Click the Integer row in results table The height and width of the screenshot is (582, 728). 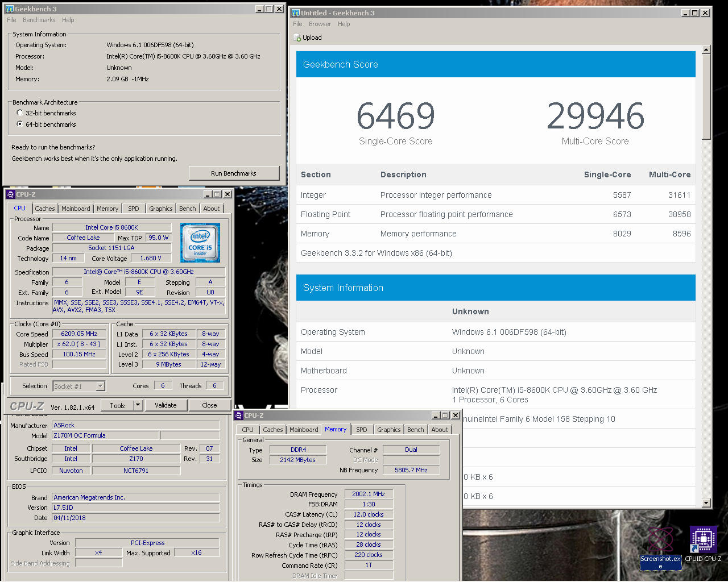496,195
